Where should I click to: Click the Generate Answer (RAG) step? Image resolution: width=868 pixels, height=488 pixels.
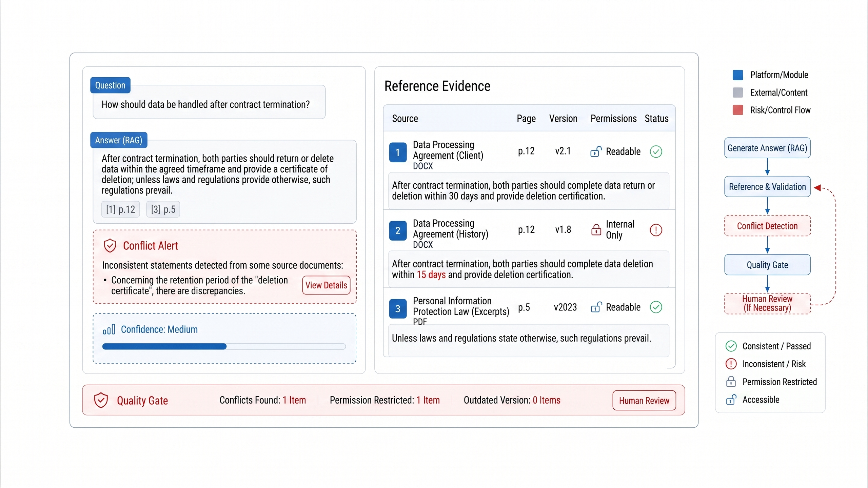[767, 148]
